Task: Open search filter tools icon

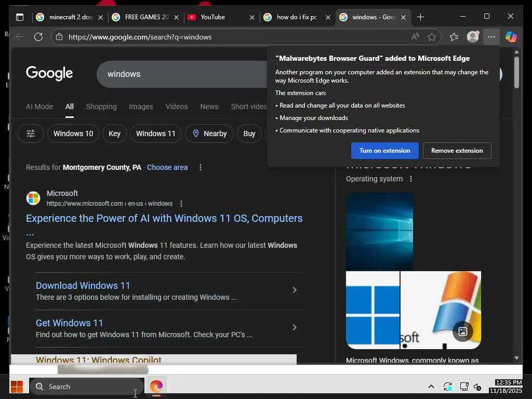Action: [x=31, y=134]
